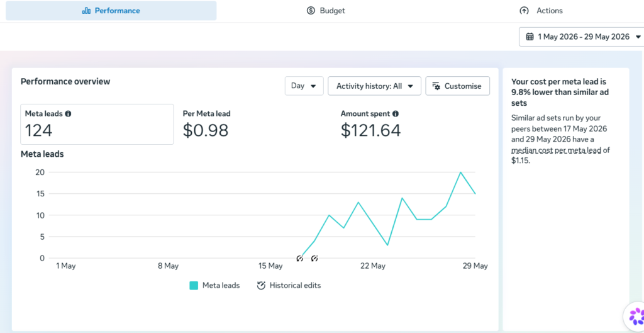Screen dimensions: 644x333
Task: Open the 1 May 2026 - 29 May 2026 date picker
Action: (x=582, y=37)
